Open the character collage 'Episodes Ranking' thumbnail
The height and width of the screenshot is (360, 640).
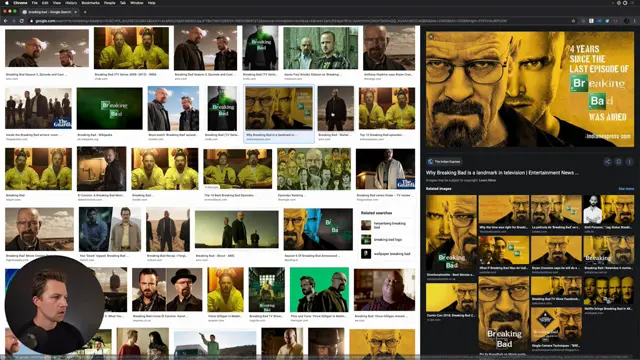314,169
